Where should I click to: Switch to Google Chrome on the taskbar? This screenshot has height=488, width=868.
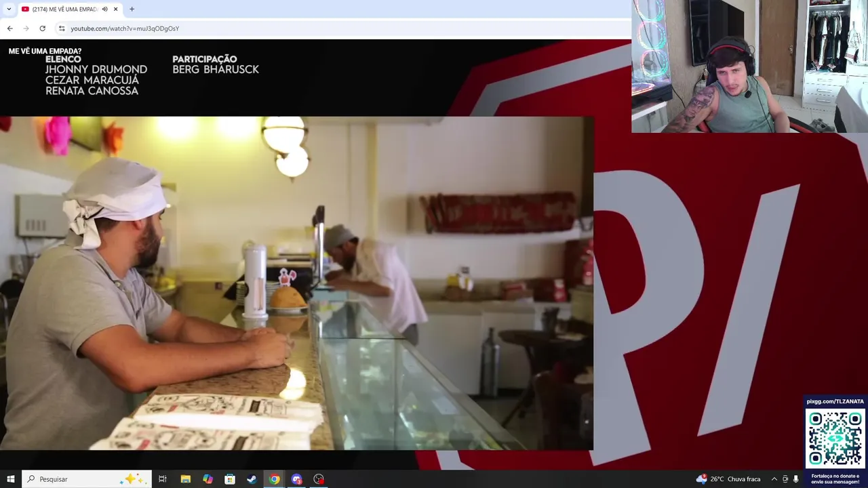274,479
